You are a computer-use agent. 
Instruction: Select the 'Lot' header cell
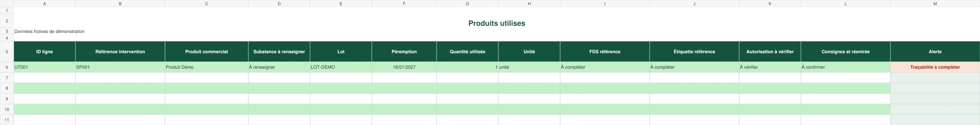click(x=341, y=52)
